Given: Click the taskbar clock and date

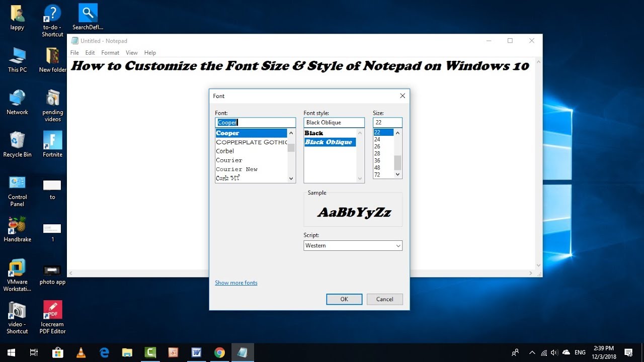Looking at the screenshot, I should pos(604,352).
